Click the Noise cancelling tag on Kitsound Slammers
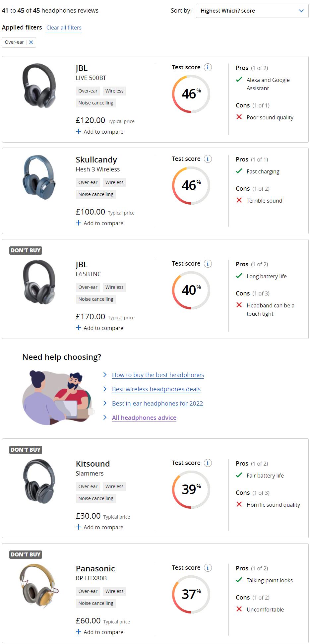The height and width of the screenshot is (644, 310). (95, 498)
